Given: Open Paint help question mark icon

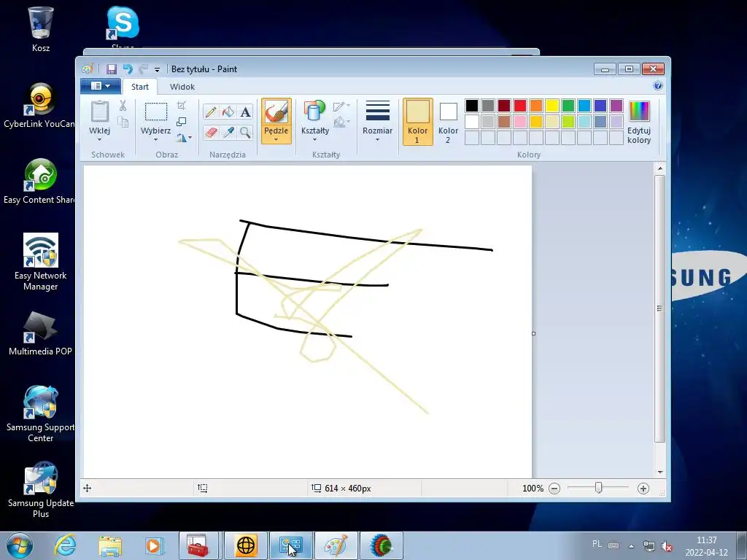Looking at the screenshot, I should pyautogui.click(x=658, y=86).
